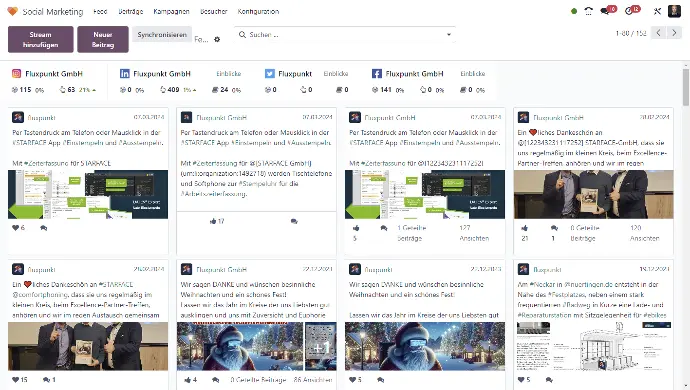Image resolution: width=690 pixels, height=390 pixels.
Task: Click the Twitter icon for Fluxpunkt stream
Action: coord(270,74)
